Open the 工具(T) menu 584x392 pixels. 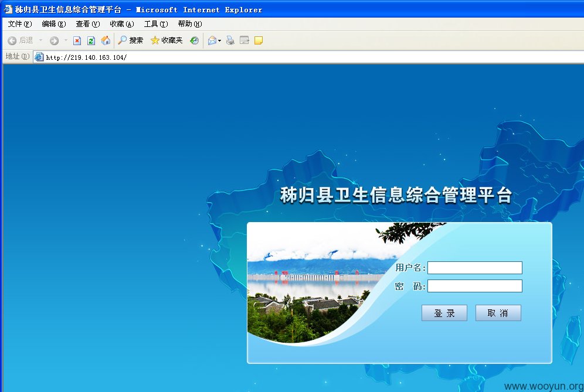[156, 24]
